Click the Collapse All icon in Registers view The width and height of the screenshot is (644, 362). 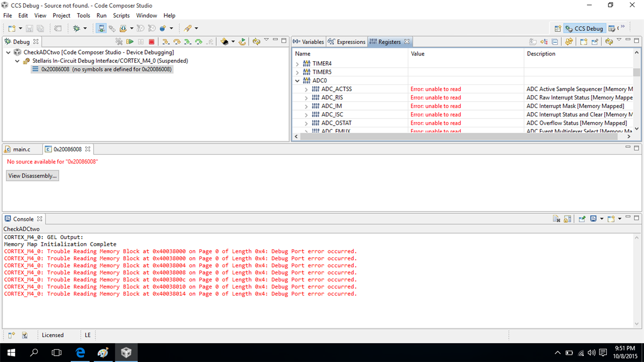[555, 41]
